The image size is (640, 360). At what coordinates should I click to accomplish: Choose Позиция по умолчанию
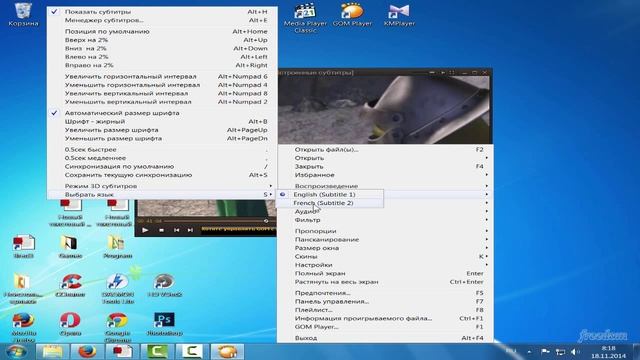click(162, 31)
